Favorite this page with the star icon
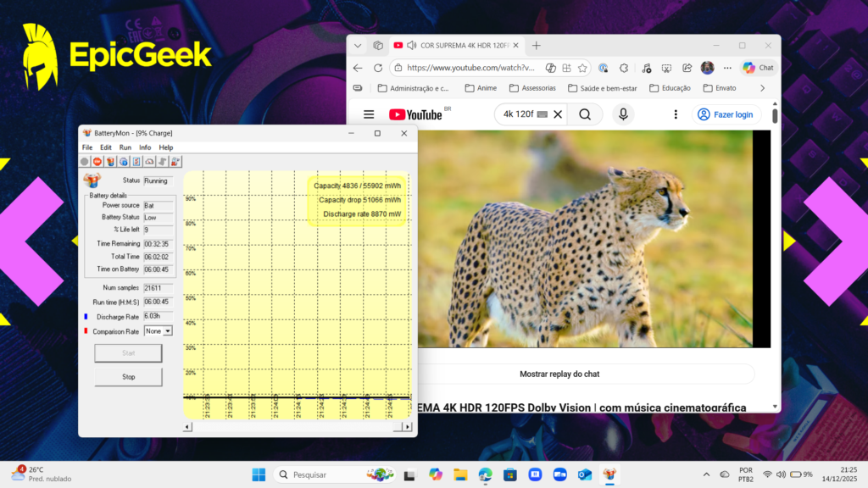 583,68
